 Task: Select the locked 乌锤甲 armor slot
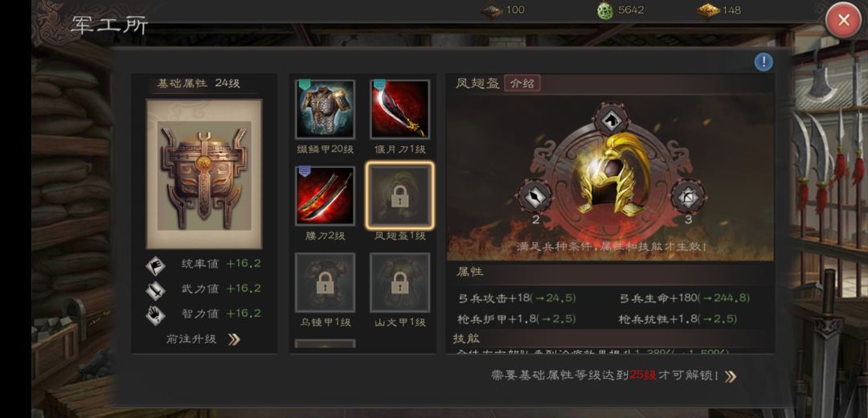tap(325, 282)
